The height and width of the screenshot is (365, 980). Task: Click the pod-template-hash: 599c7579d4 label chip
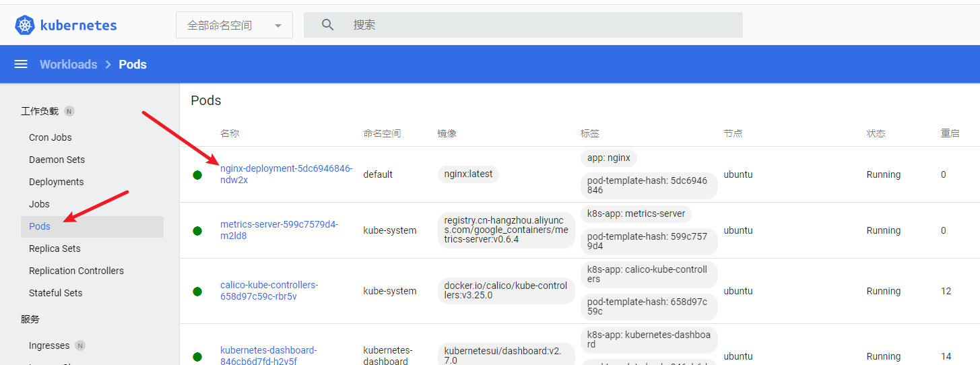pos(649,241)
